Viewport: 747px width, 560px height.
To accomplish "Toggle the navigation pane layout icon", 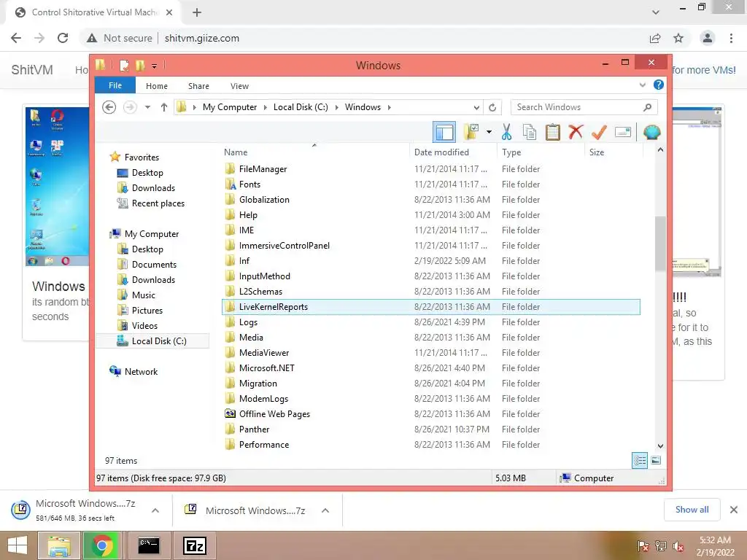I will (x=444, y=132).
